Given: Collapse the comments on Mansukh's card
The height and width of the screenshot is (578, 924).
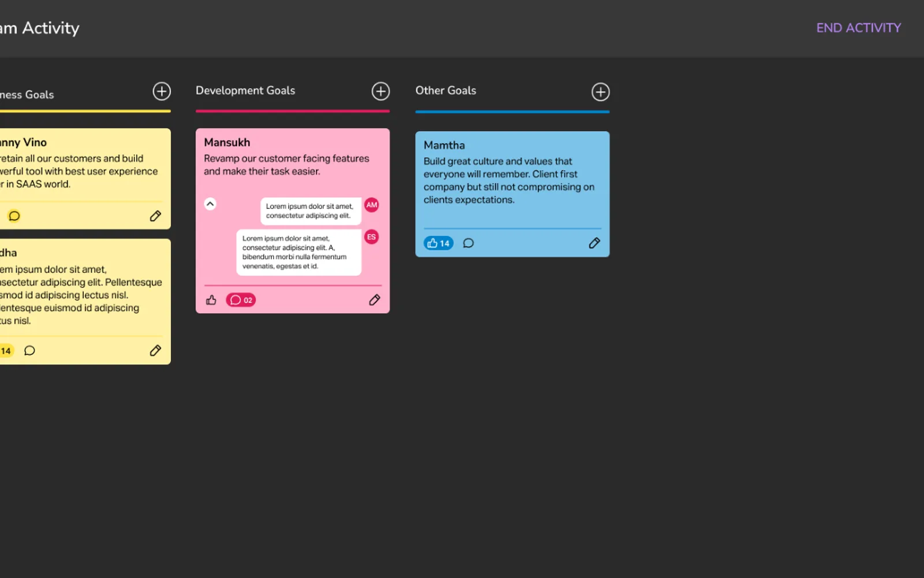Looking at the screenshot, I should (210, 204).
